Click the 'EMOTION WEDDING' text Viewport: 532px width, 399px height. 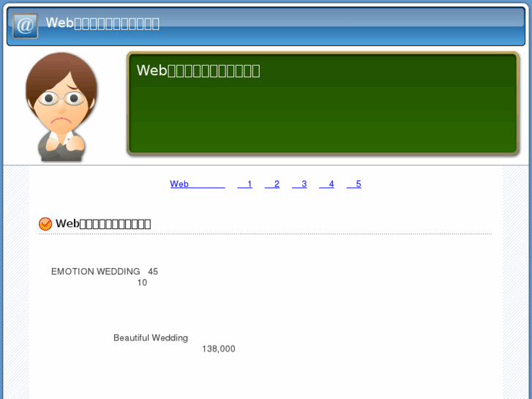pos(96,272)
